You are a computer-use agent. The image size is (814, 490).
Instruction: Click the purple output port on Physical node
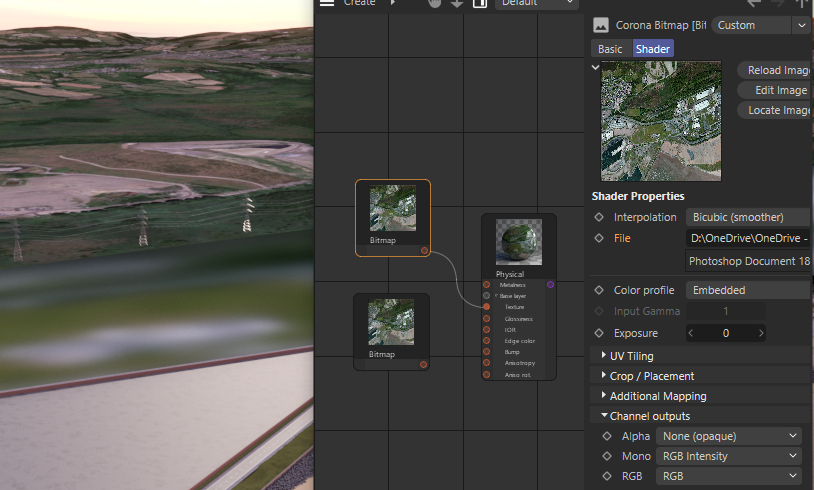pyautogui.click(x=550, y=284)
